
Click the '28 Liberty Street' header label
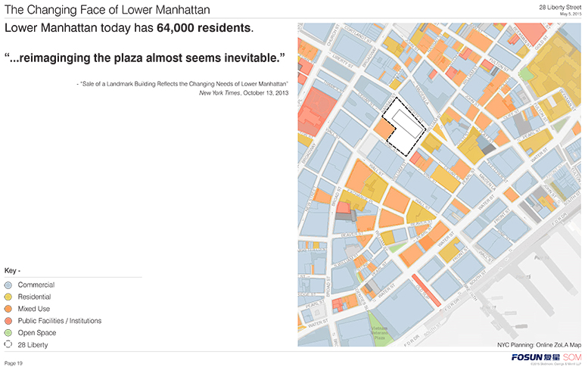point(560,7)
